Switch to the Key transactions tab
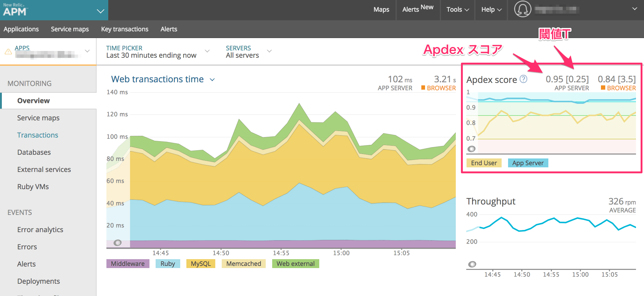644x296 pixels. [125, 29]
